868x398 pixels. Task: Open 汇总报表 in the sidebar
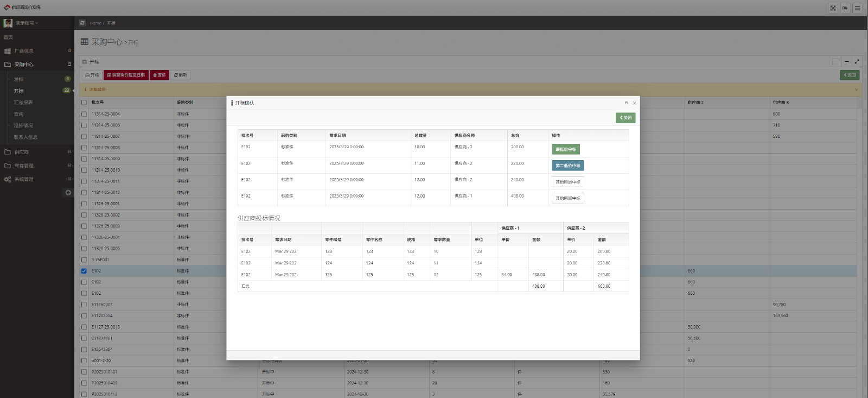23,103
